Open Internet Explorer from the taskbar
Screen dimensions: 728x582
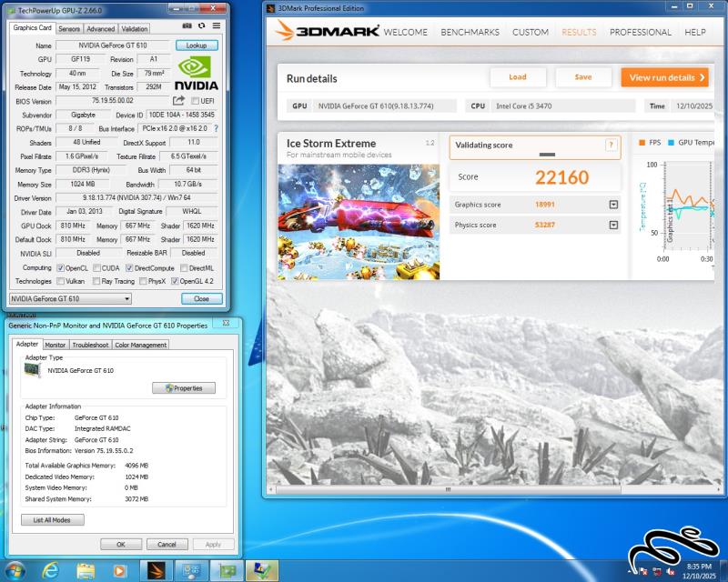tap(51, 570)
